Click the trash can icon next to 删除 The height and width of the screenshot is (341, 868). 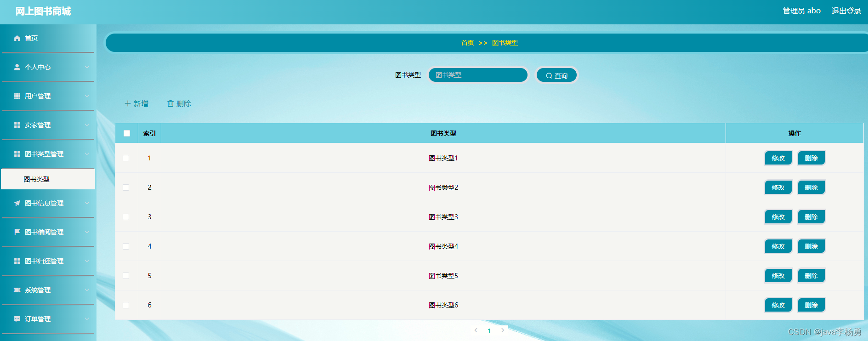tap(170, 104)
